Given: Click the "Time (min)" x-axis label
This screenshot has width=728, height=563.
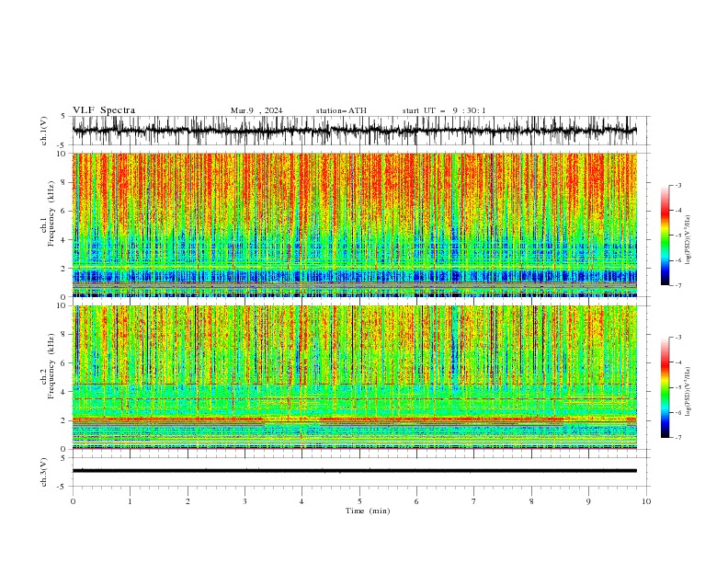Looking at the screenshot, I should coord(368,511).
